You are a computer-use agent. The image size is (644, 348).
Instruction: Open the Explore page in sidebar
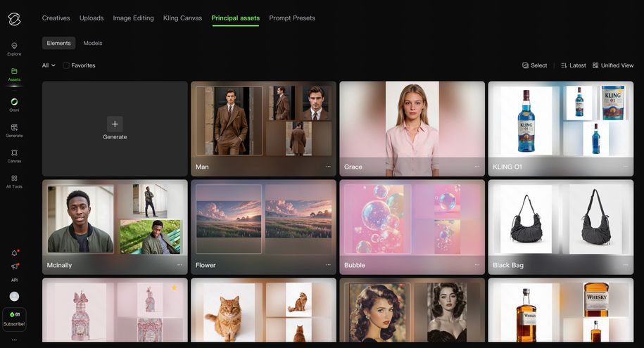point(14,49)
